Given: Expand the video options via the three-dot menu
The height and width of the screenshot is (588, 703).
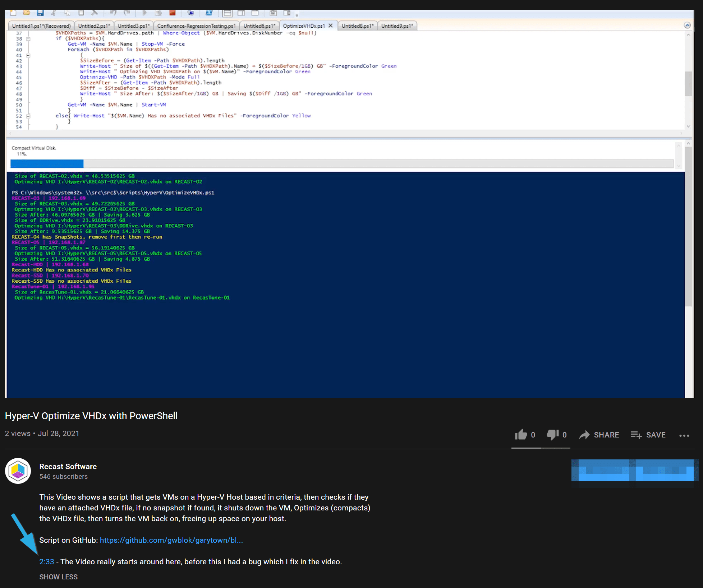Looking at the screenshot, I should point(684,435).
